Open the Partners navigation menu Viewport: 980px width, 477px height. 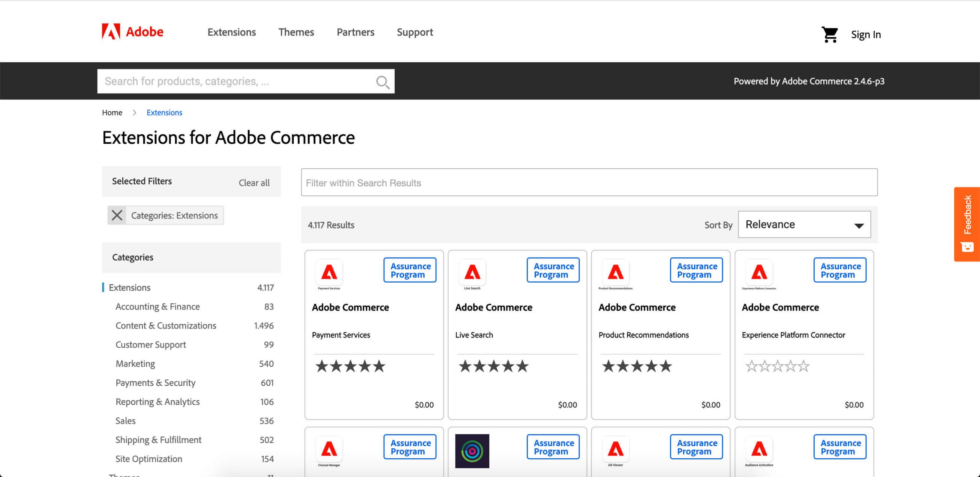click(355, 32)
